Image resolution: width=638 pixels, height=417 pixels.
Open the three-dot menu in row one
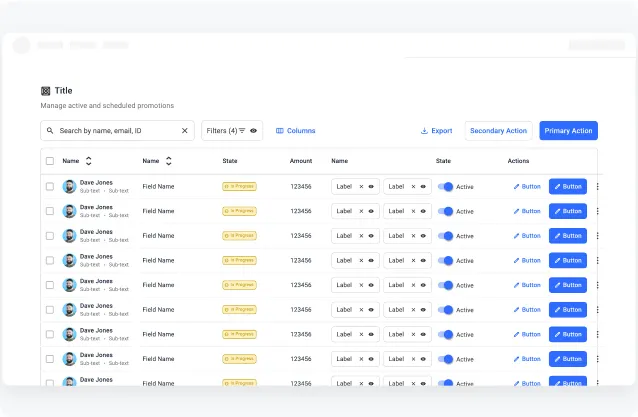597,186
